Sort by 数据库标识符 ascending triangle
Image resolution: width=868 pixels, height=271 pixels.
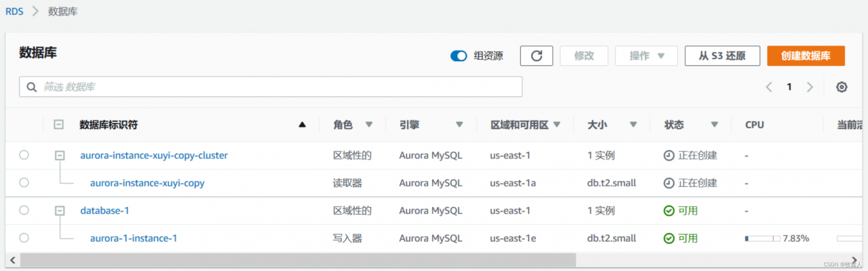(302, 124)
